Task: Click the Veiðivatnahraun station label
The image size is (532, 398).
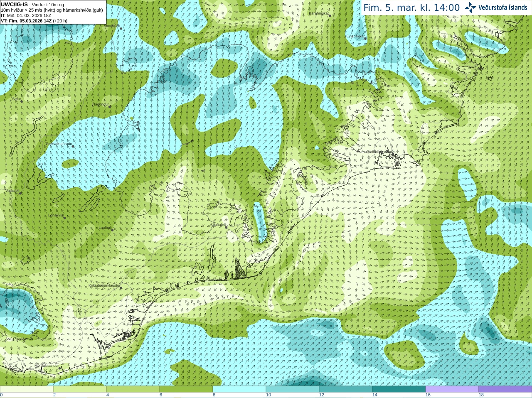Action: pos(59,144)
